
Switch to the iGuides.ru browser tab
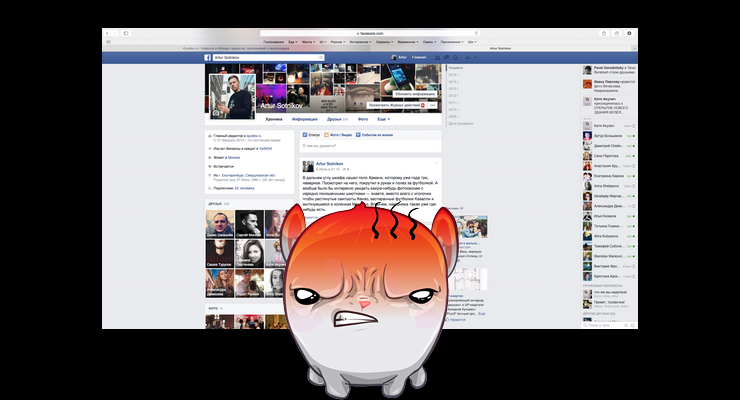click(236, 48)
